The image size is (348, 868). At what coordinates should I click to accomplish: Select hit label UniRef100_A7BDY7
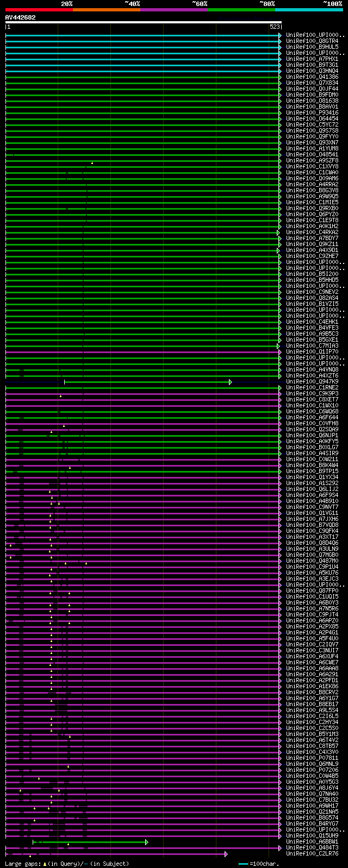[x=312, y=238]
